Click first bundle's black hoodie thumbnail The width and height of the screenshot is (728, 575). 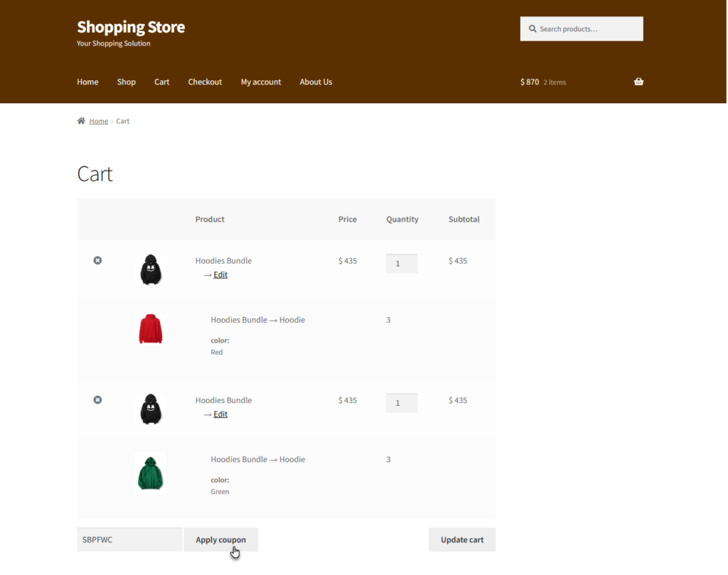click(x=151, y=269)
